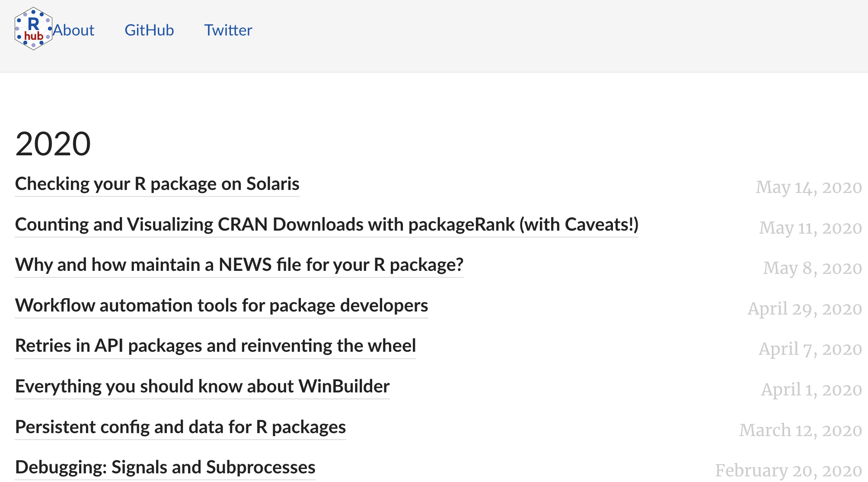Open the About page
The image size is (868, 482).
click(74, 30)
